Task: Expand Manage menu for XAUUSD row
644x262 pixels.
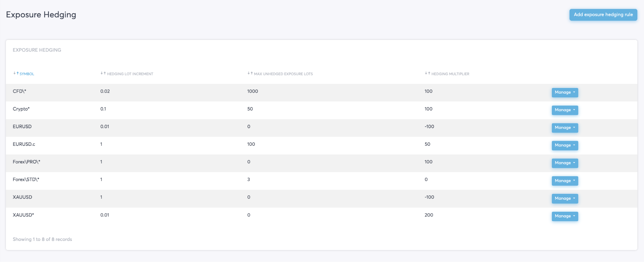Action: pyautogui.click(x=564, y=198)
